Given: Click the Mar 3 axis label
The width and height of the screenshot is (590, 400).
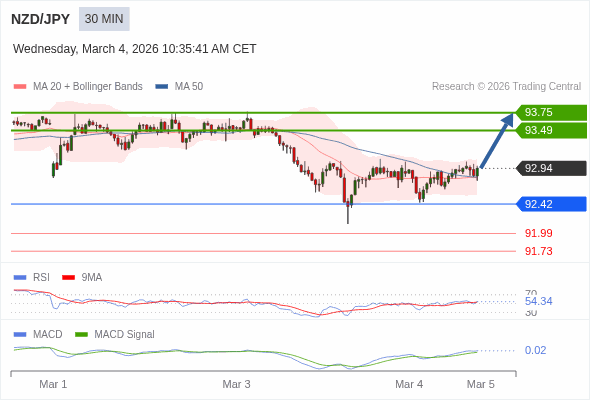Looking at the screenshot, I should [x=236, y=384].
